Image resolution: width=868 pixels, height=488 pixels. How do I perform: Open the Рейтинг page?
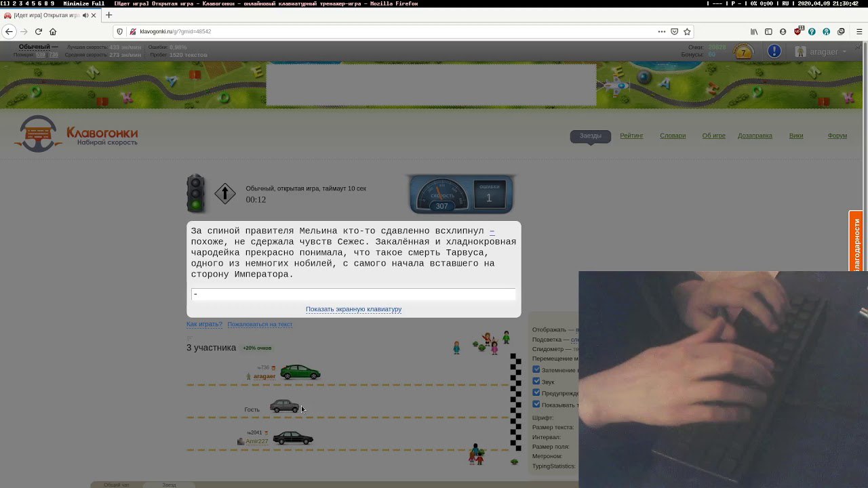point(631,136)
